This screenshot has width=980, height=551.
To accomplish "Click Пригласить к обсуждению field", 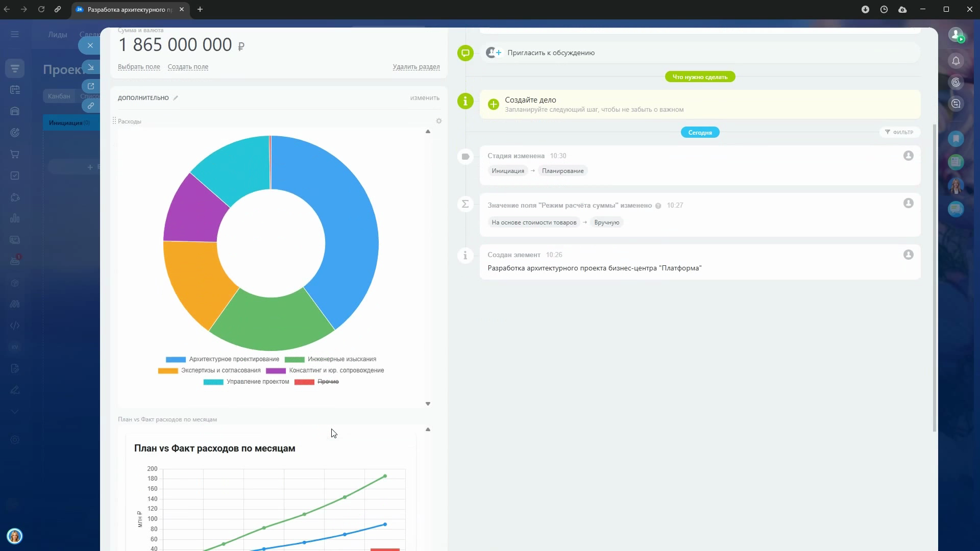I will click(551, 53).
